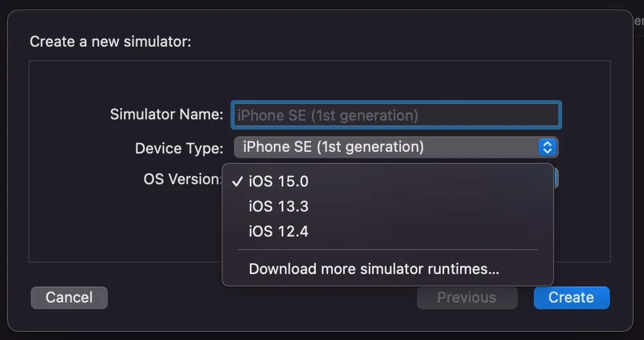Click the checkmark beside iOS 15.0

tap(237, 181)
